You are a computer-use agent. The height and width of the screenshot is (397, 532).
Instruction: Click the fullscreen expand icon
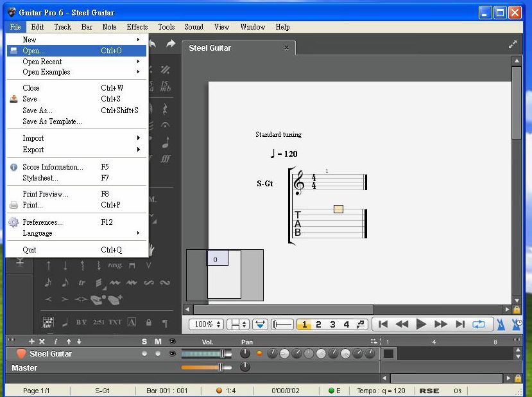[x=513, y=44]
